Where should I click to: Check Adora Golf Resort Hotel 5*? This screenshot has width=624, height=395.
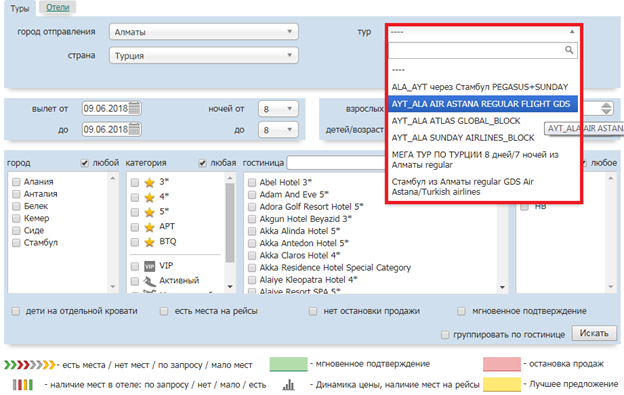click(x=252, y=207)
